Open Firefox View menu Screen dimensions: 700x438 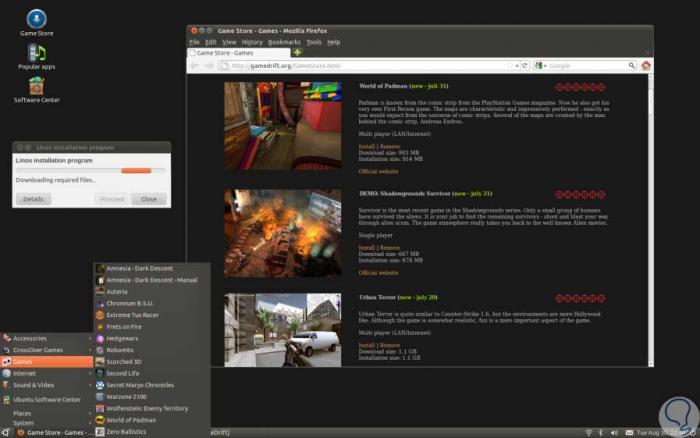click(x=229, y=42)
